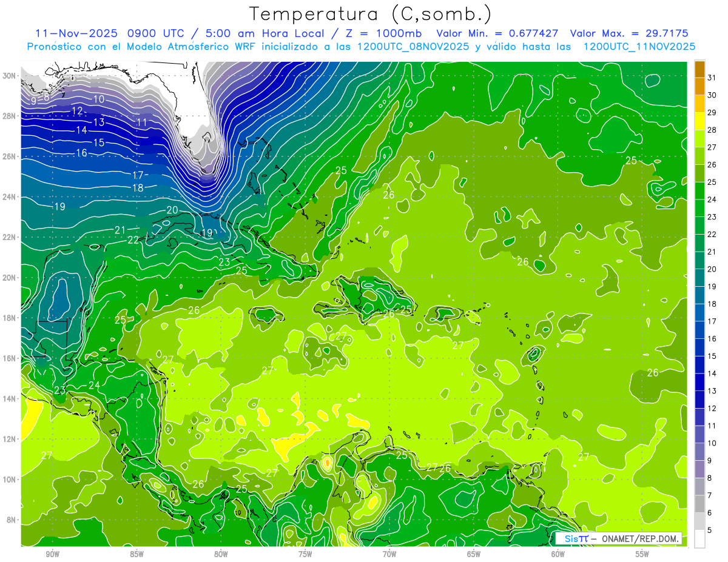The width and height of the screenshot is (728, 562).
Task: Click the "90W" longitude label
Action: [x=52, y=555]
